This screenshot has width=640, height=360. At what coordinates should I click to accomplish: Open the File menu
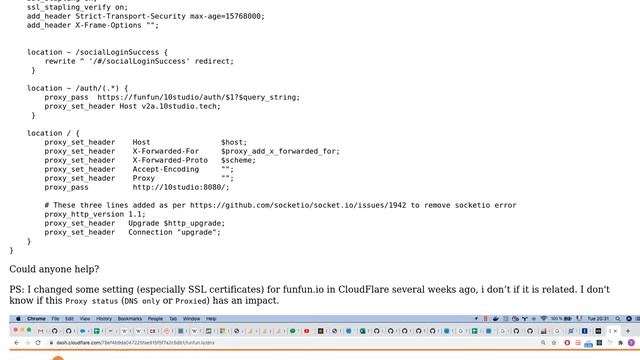click(x=55, y=319)
